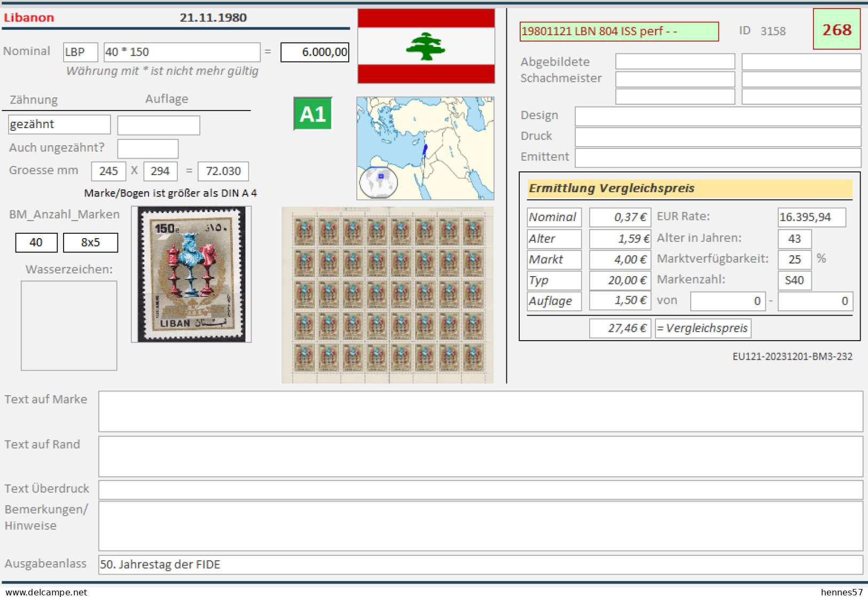Click the Text auf Rand field
Viewport: 868px width, 597px height.
pos(481,457)
